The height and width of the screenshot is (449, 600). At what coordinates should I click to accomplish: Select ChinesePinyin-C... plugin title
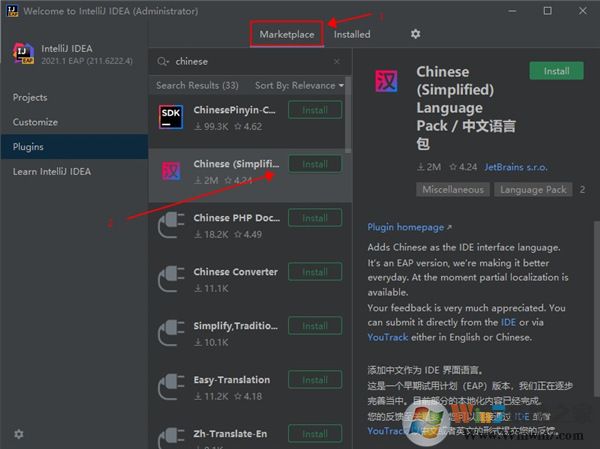tap(234, 110)
